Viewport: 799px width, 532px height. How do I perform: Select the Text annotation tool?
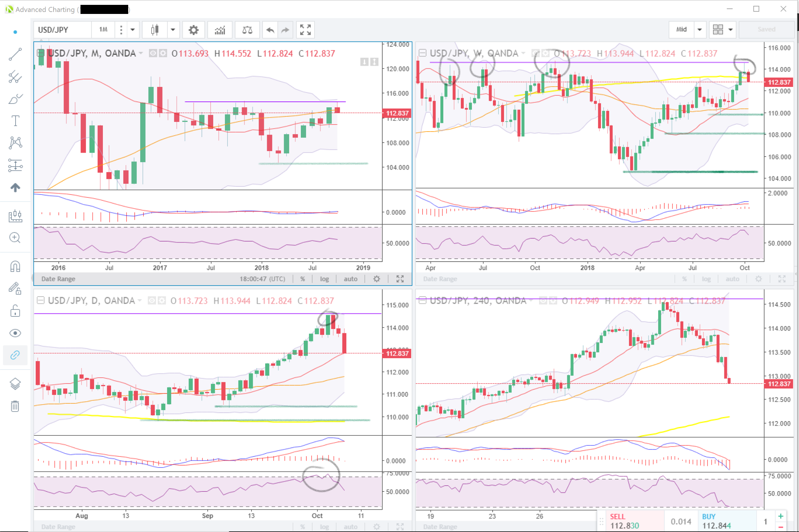(x=15, y=121)
